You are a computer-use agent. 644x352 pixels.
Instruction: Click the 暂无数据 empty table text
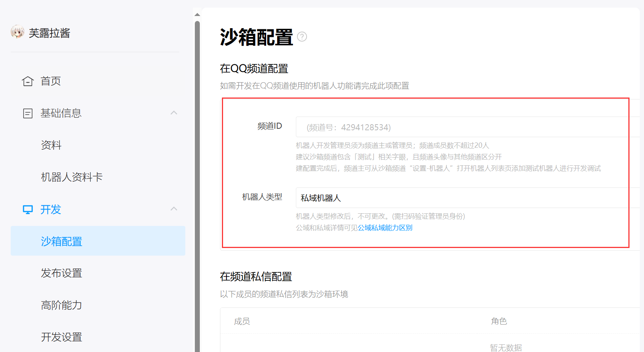pyautogui.click(x=506, y=347)
